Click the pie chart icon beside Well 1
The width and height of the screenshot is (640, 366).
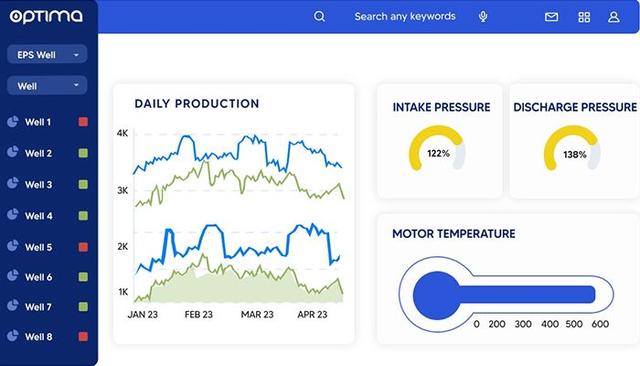pos(13,122)
